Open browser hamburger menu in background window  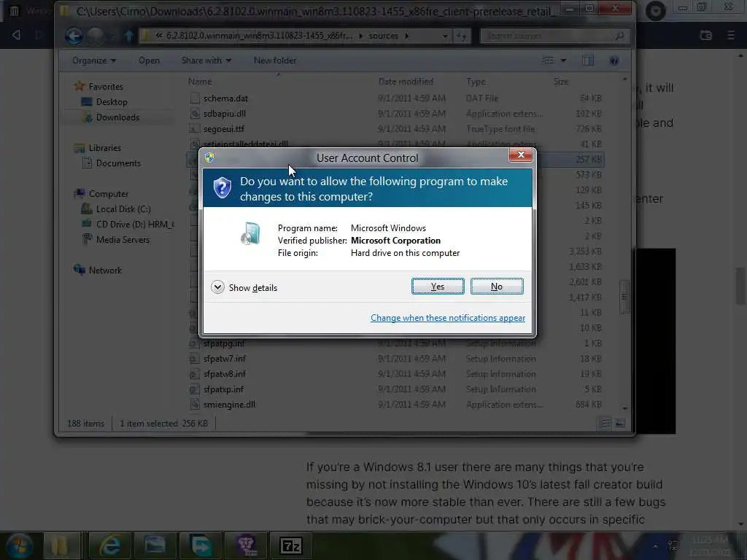pyautogui.click(x=731, y=35)
